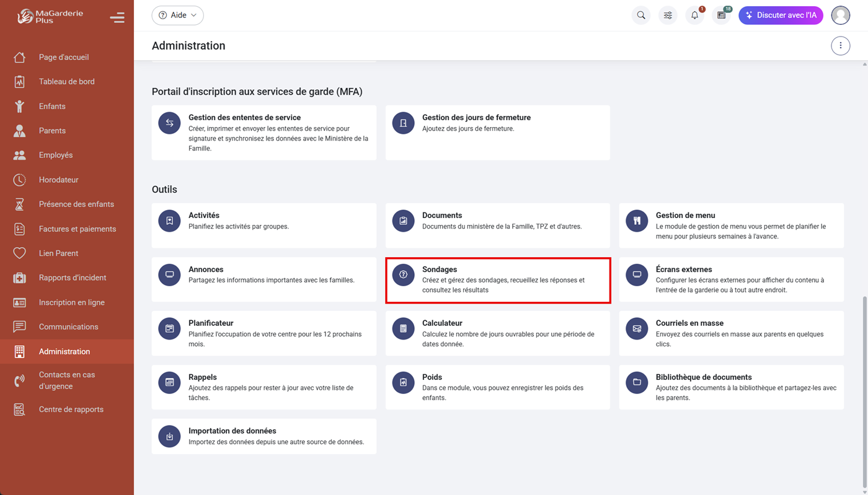
Task: Open the three-dot page options menu
Action: click(x=840, y=46)
